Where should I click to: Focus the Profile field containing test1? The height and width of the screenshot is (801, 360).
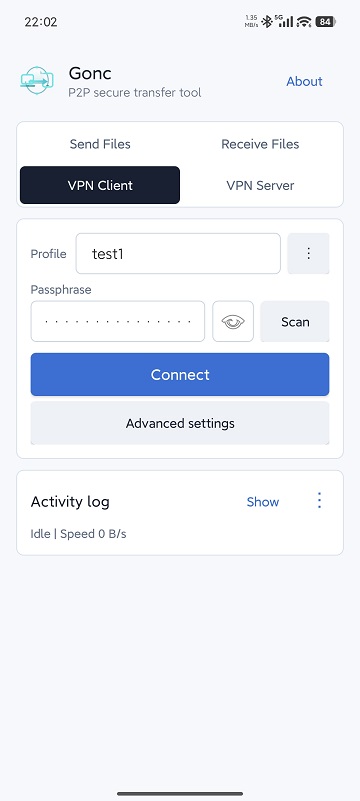click(178, 253)
